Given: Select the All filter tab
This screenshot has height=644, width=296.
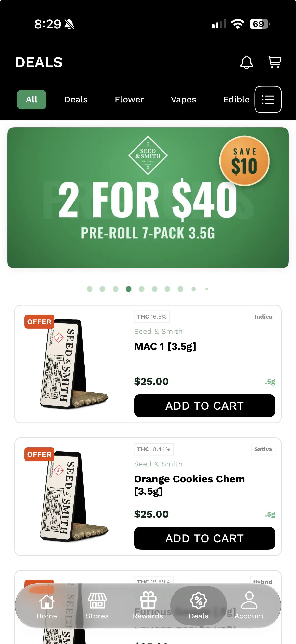Looking at the screenshot, I should click(32, 99).
